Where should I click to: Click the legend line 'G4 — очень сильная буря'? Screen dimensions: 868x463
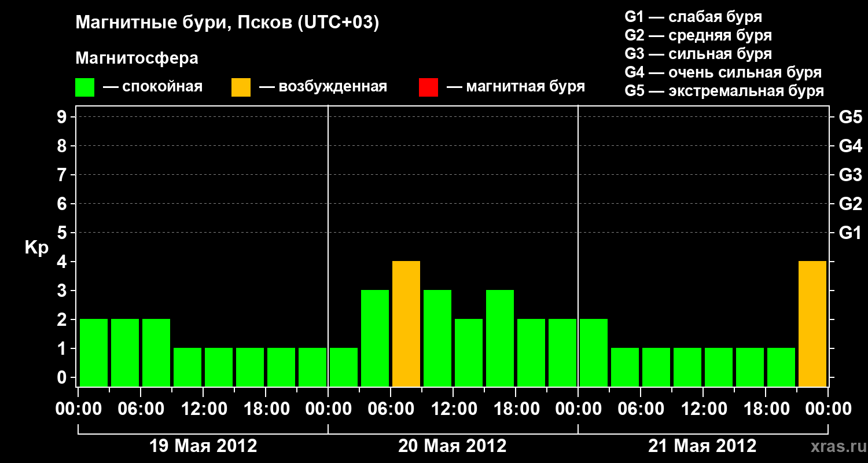(x=723, y=72)
